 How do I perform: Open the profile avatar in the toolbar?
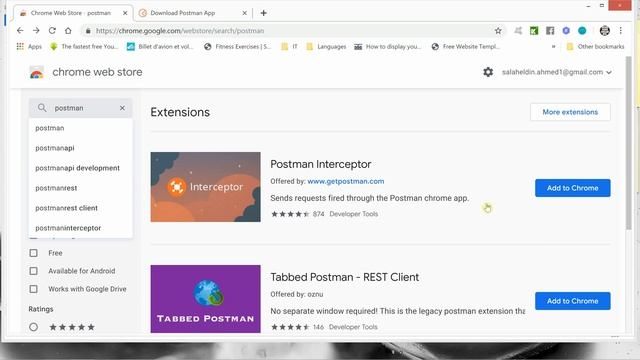[604, 31]
